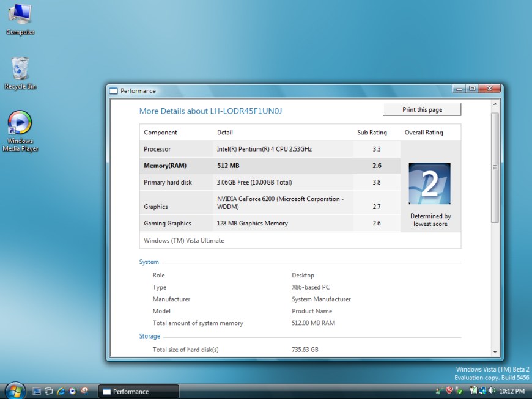Maximize the Performance window
Screen dimensions: 532x399
(x=472, y=89)
